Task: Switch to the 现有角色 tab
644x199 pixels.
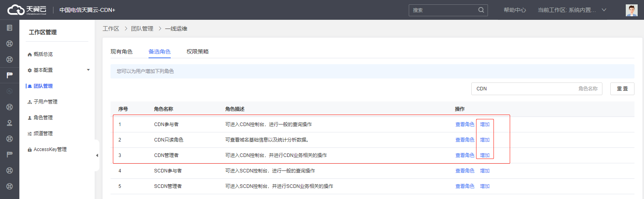Action: (121, 52)
